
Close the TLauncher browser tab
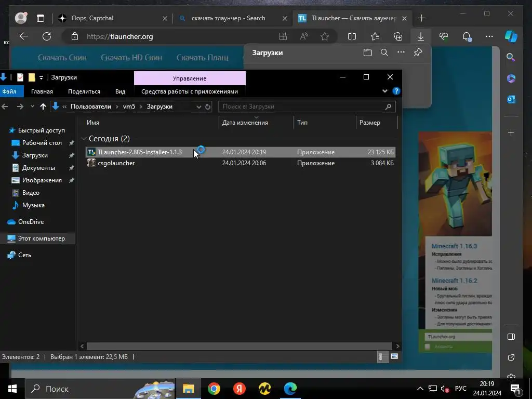click(x=404, y=18)
